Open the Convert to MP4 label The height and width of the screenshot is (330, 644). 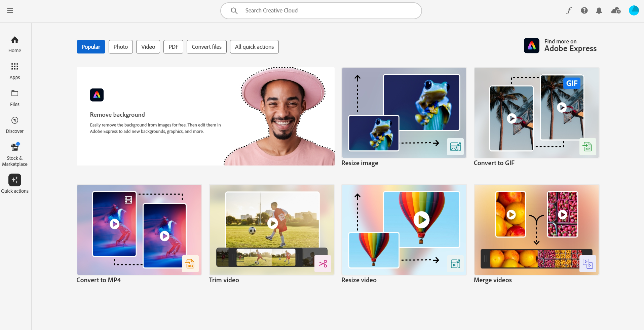(x=99, y=280)
